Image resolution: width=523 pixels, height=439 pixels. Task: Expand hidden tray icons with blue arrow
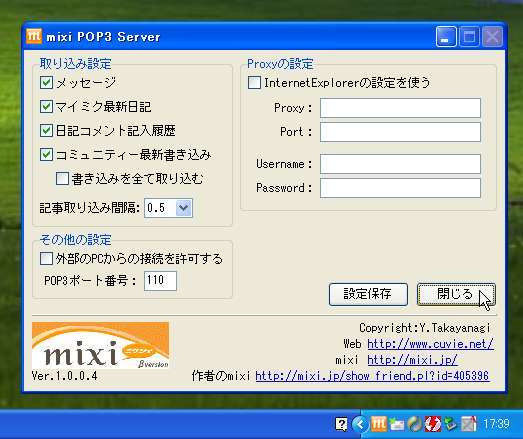point(360,424)
